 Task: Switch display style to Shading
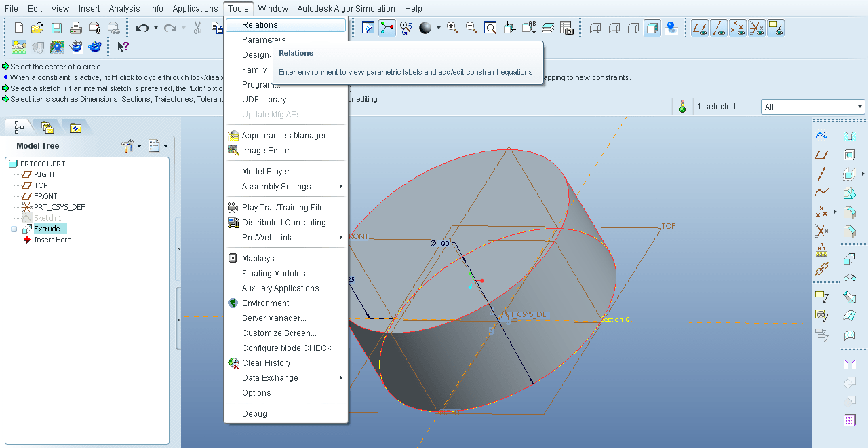[652, 28]
